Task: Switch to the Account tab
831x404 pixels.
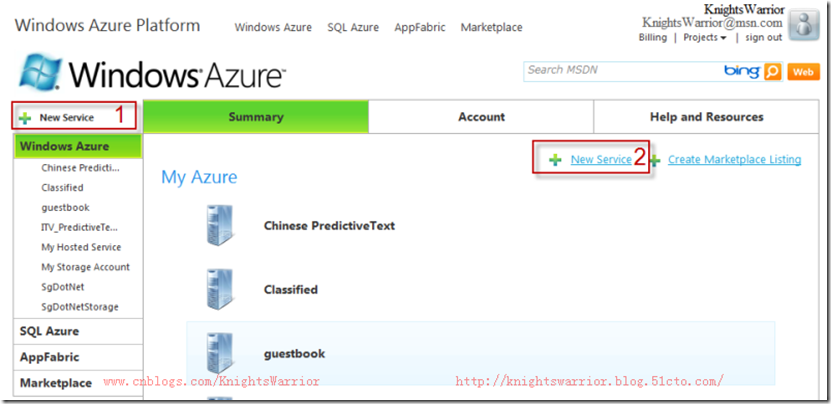Action: coord(481,117)
